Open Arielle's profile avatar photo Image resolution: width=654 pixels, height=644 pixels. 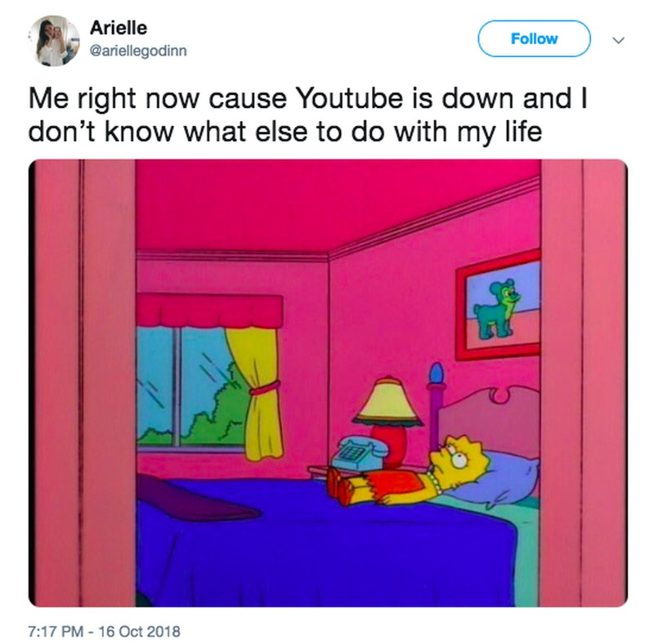click(54, 41)
